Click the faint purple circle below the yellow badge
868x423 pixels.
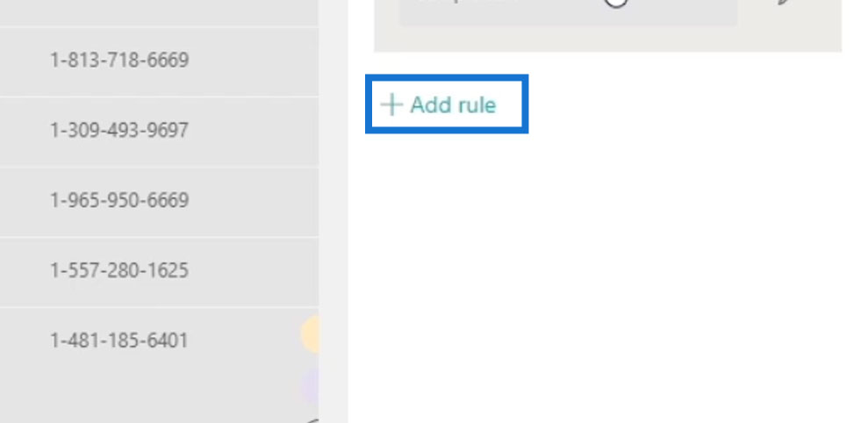311,384
